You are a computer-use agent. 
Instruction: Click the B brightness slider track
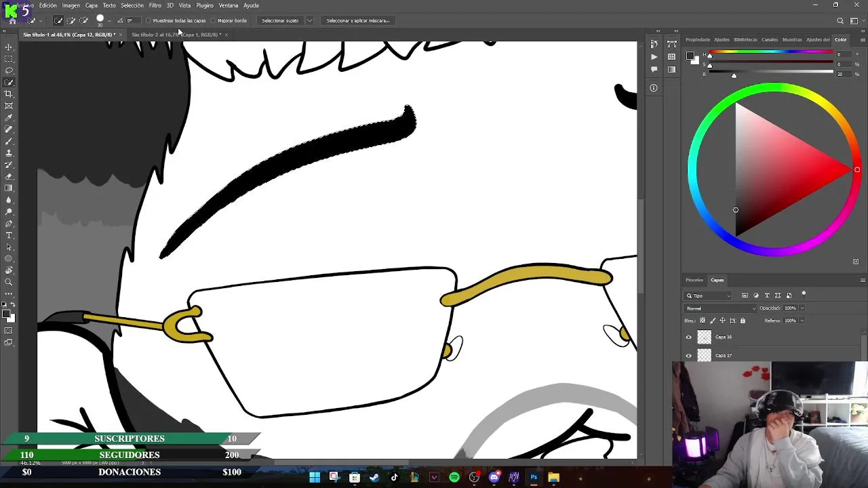coord(772,72)
